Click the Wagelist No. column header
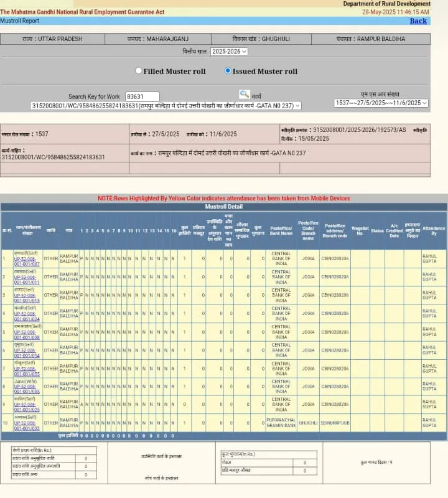 360,231
